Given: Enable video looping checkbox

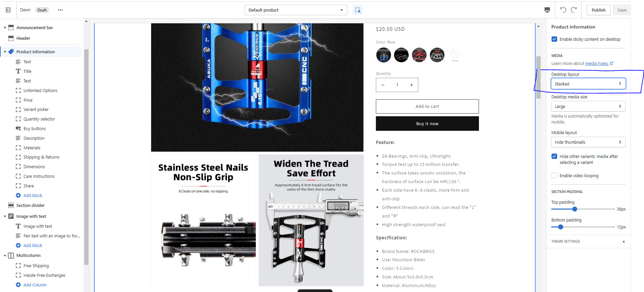Looking at the screenshot, I should click(554, 175).
